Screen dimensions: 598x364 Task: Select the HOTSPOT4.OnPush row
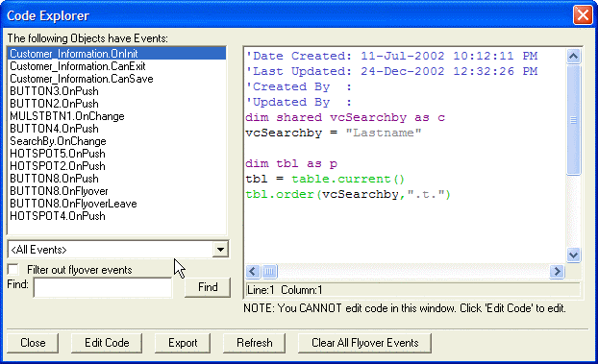[116, 216]
